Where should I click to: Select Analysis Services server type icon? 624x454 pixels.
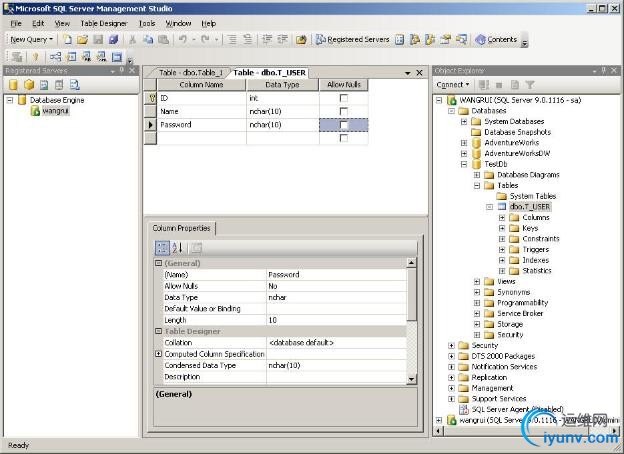[29, 84]
